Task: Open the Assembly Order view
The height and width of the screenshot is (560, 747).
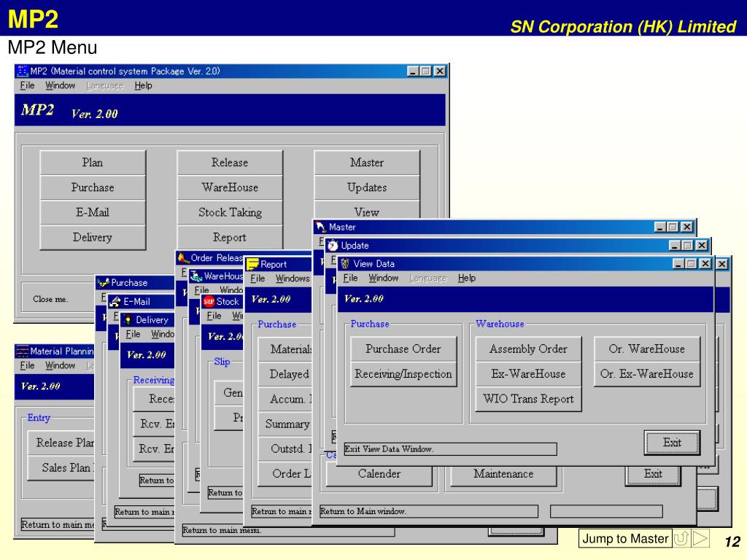Action: (528, 349)
